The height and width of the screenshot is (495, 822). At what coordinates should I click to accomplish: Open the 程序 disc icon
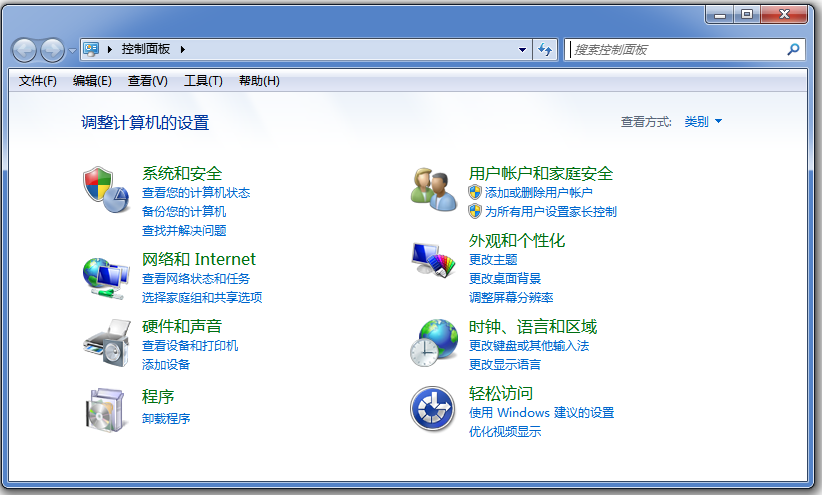107,410
